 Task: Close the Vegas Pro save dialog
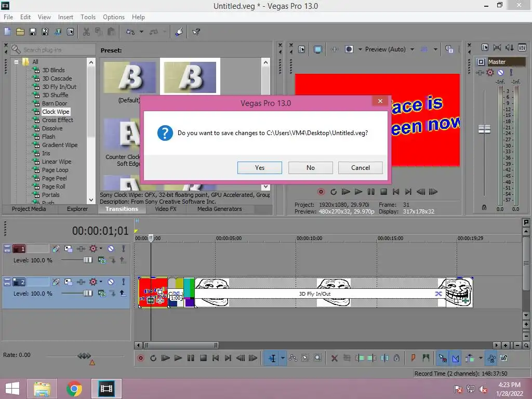point(380,101)
